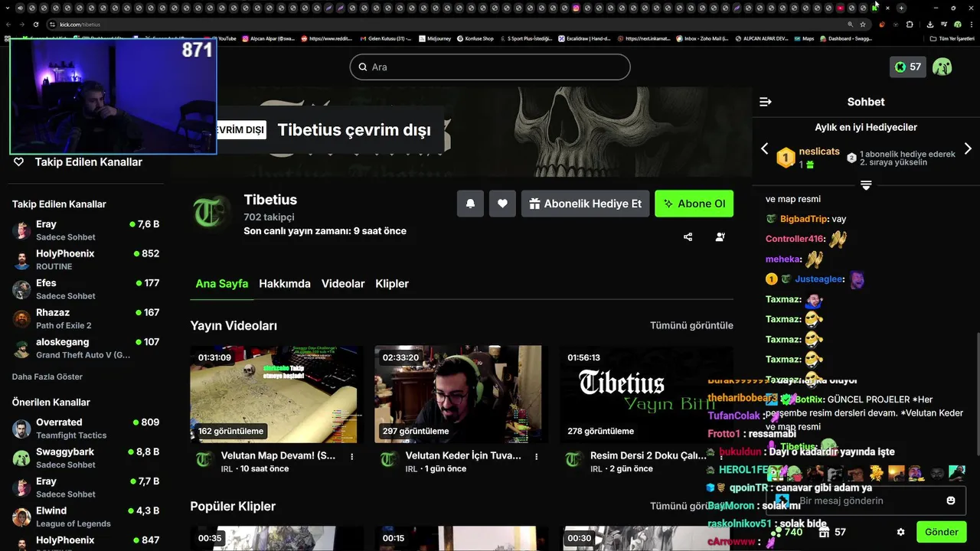The height and width of the screenshot is (551, 980).
Task: Open the 00:15 popular clip
Action: coord(461,538)
